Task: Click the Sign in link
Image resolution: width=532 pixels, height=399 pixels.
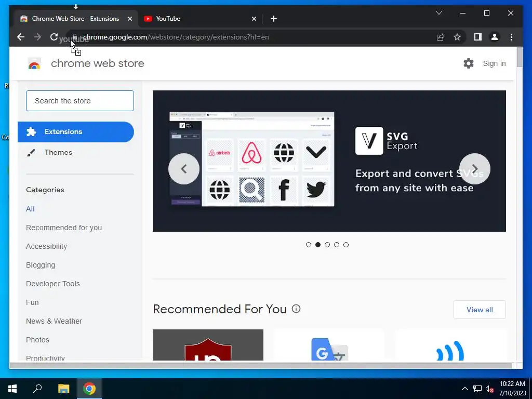Action: pyautogui.click(x=495, y=63)
